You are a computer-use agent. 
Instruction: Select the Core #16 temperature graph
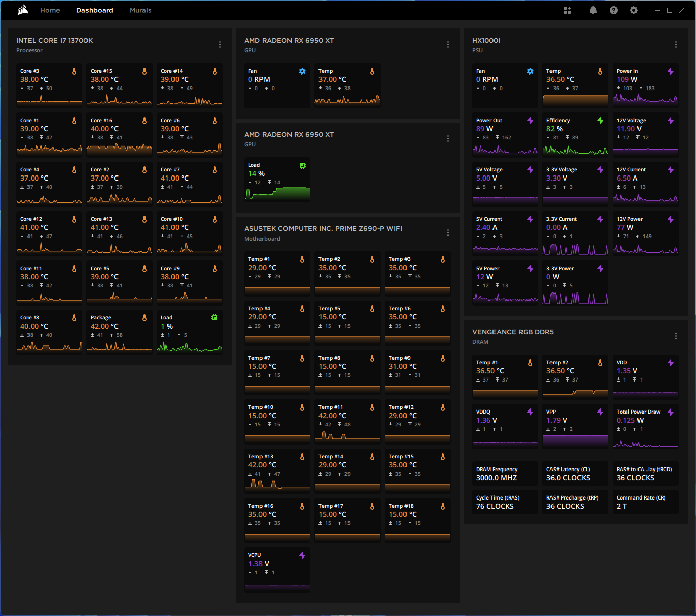click(x=120, y=149)
